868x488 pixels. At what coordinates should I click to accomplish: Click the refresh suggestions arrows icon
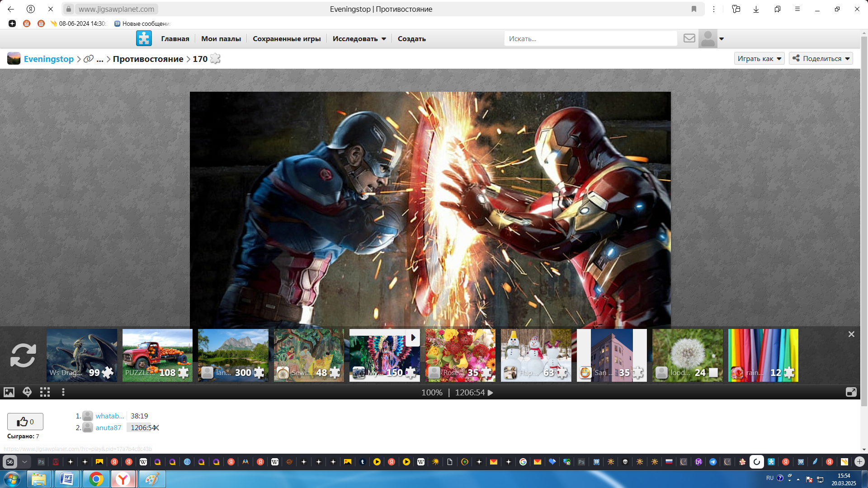coord(23,355)
